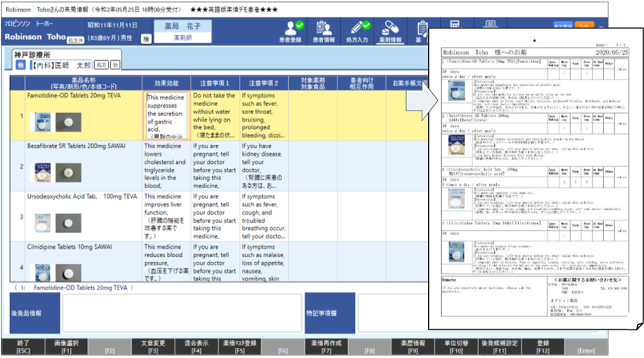This screenshot has width=644, height=358.
Task: Click the Famotidine efficacy text field
Action: pyautogui.click(x=166, y=116)
